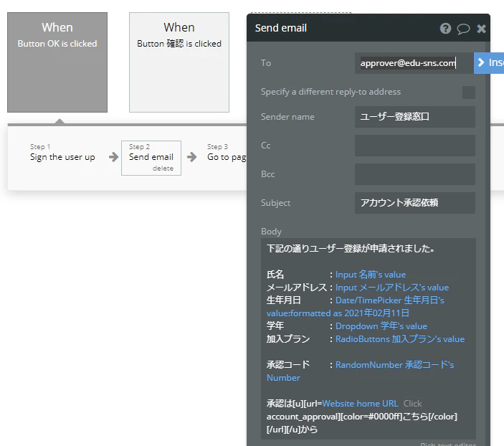This screenshot has height=446, width=504.
Task: Edit the Subject field アカウント承認依頼
Action: pos(415,203)
